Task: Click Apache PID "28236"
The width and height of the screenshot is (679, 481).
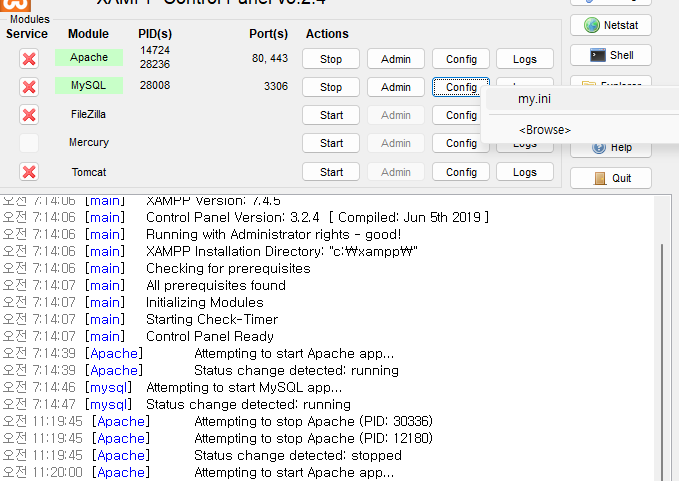Action: point(155,64)
